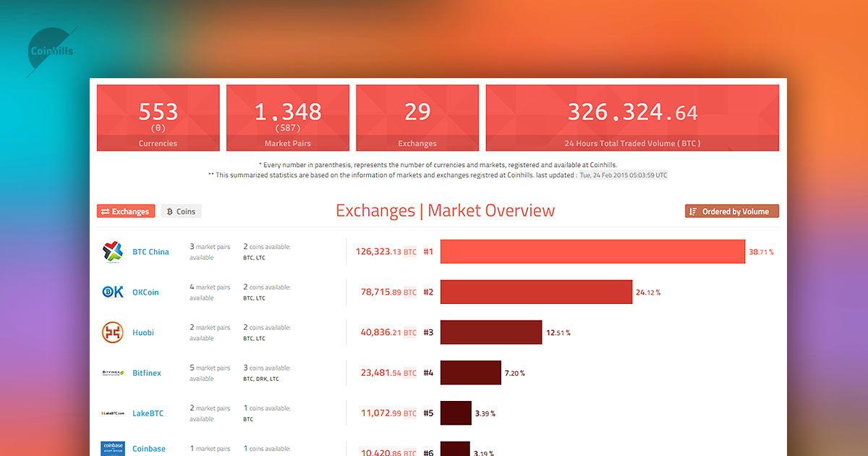Switch to the Exchanges view
868x456 pixels.
click(x=126, y=211)
